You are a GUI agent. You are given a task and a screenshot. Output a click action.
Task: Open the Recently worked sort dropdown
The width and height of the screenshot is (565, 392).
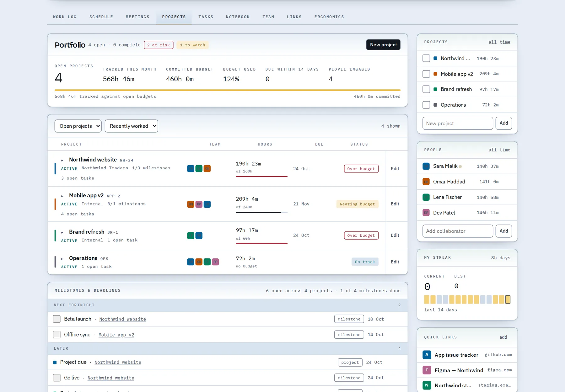point(132,126)
